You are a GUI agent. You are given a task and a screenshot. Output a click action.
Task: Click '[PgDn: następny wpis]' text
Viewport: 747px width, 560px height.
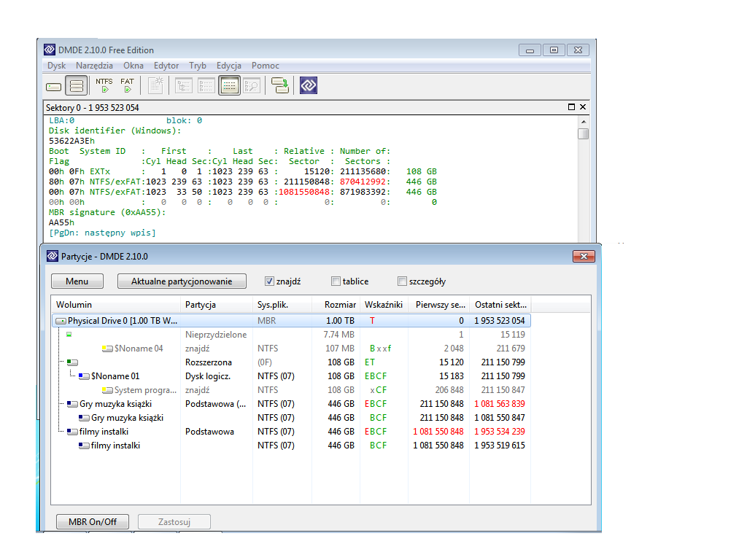point(102,233)
